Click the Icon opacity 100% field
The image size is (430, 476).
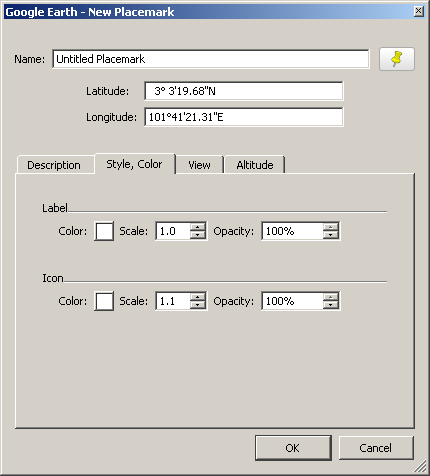click(293, 301)
